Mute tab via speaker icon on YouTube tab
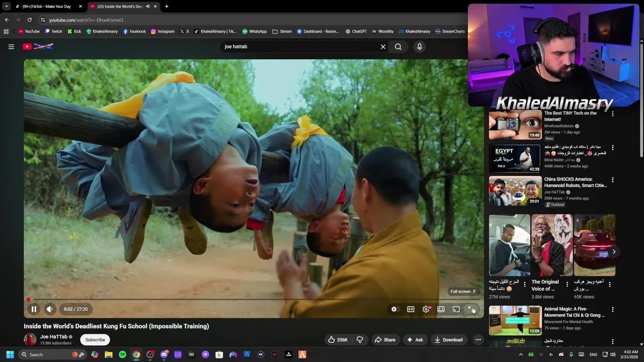Viewport: 644px width, 362px height. (148, 7)
